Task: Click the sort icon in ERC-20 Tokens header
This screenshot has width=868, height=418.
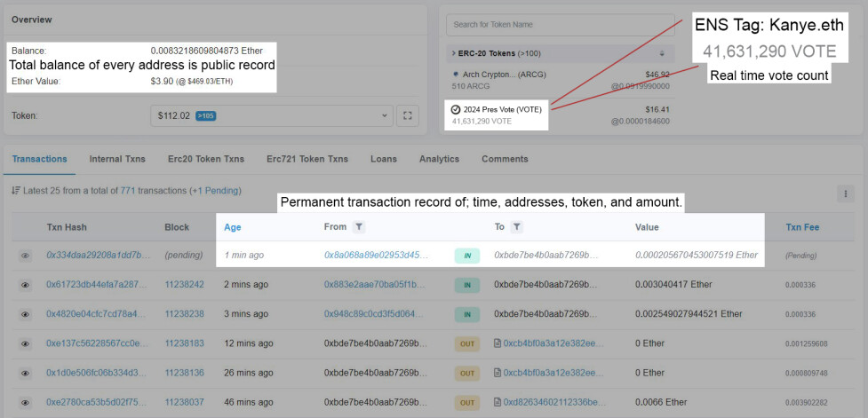Action: [662, 53]
